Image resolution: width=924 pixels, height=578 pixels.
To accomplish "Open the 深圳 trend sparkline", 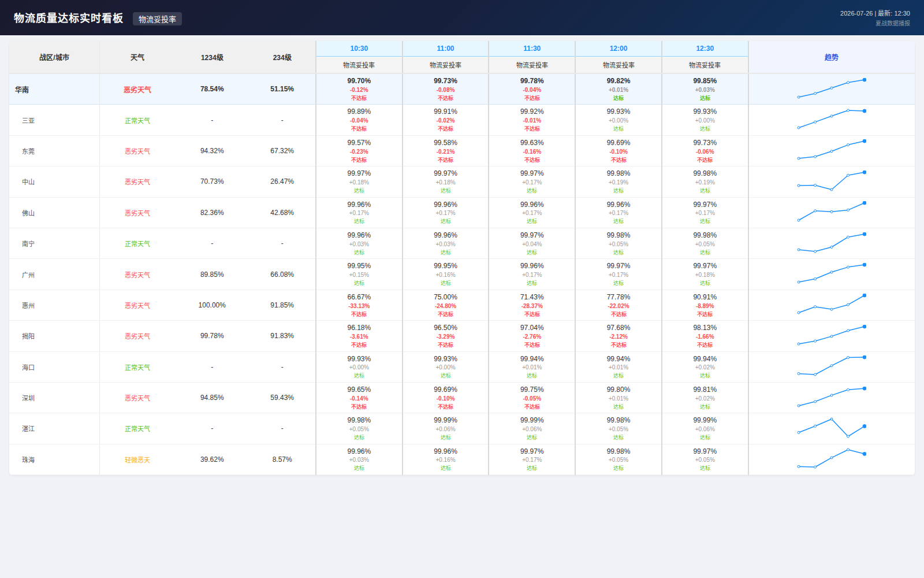I will click(832, 397).
